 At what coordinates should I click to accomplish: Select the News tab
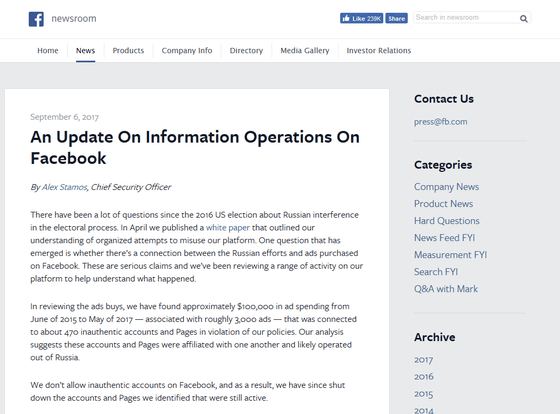coord(85,50)
